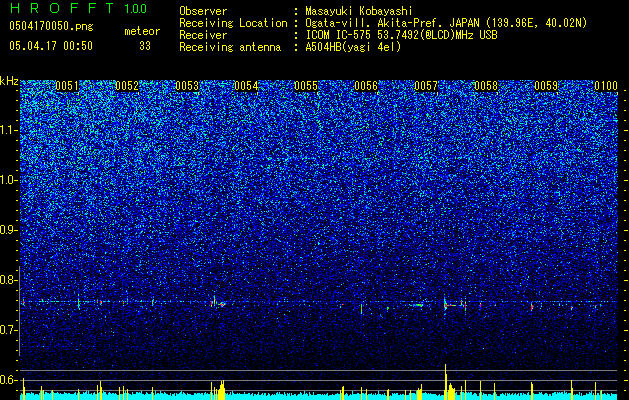Click the 0100 time marker
629x400 pixels.
click(x=606, y=86)
